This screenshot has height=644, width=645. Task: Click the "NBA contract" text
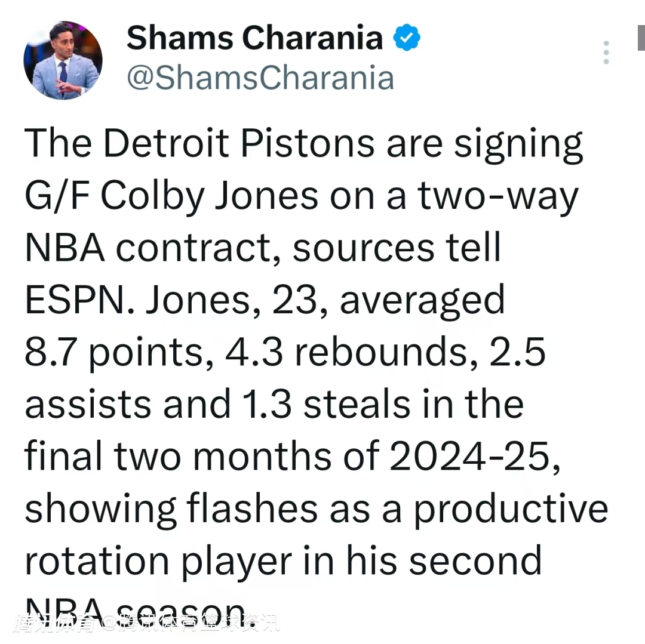coord(152,248)
